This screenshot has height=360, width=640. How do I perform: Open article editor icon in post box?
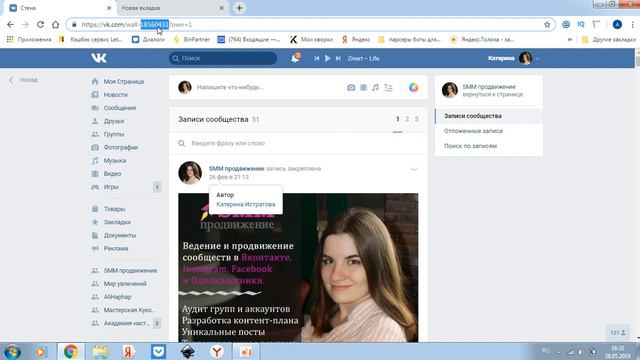click(388, 87)
